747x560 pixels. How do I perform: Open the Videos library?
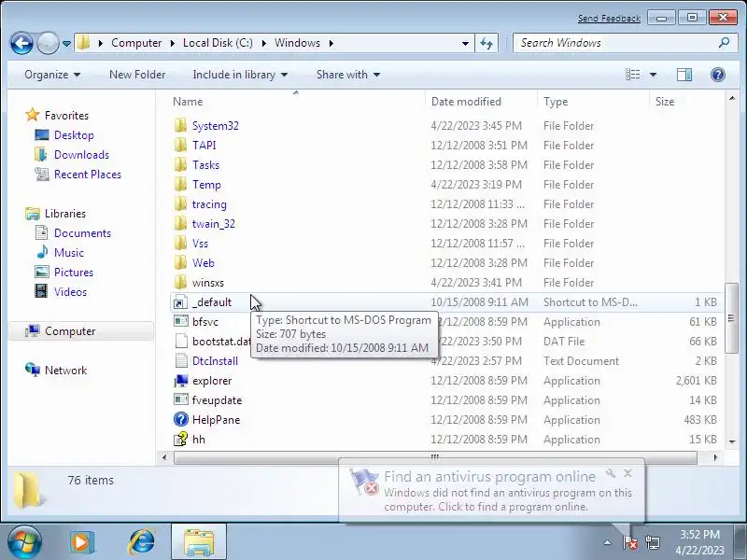(71, 292)
